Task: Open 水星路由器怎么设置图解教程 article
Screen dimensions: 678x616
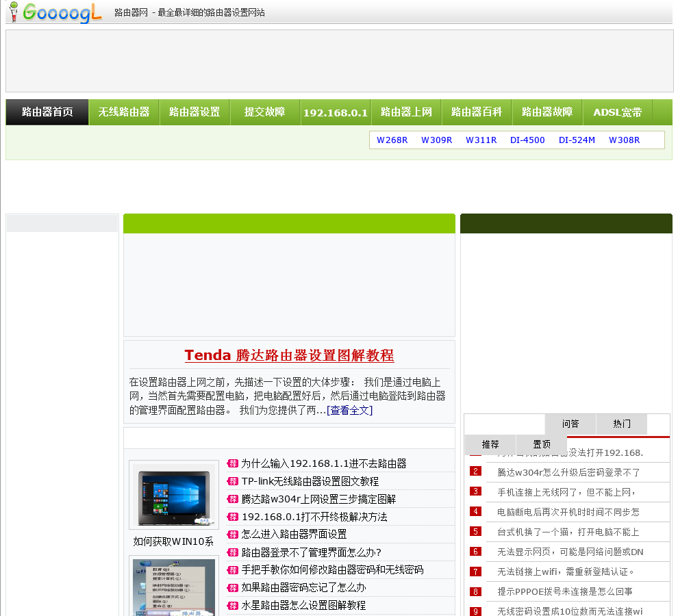Action: point(303,606)
